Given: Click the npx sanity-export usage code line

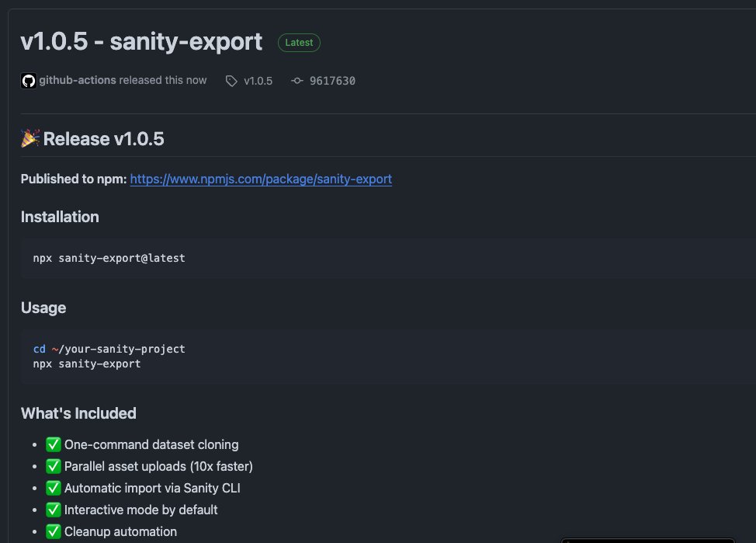Looking at the screenshot, I should pos(87,364).
